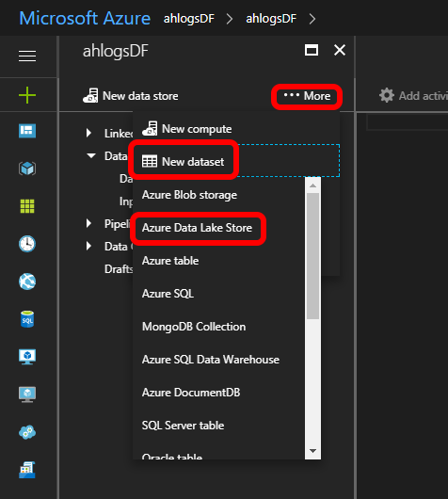
Task: Expand the Data Gateways tree node arrow
Action: coord(88,246)
